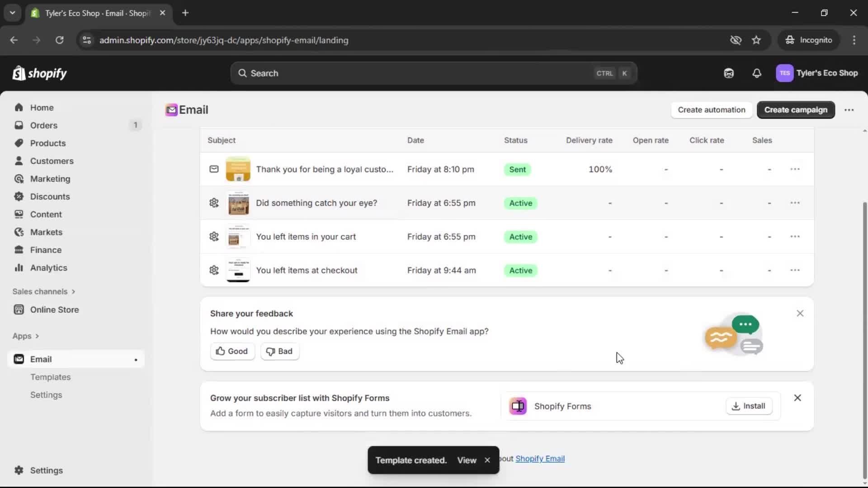Select Products in the sidebar

pyautogui.click(x=48, y=143)
